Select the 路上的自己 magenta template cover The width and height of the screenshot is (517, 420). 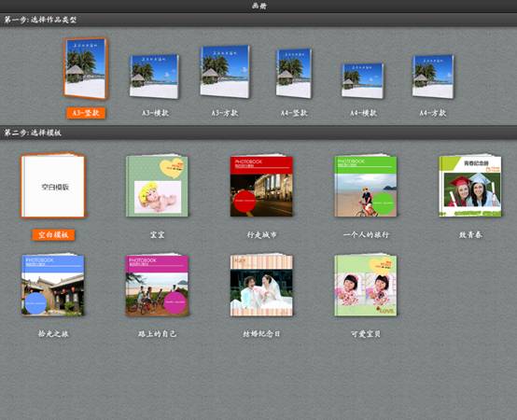pos(157,285)
